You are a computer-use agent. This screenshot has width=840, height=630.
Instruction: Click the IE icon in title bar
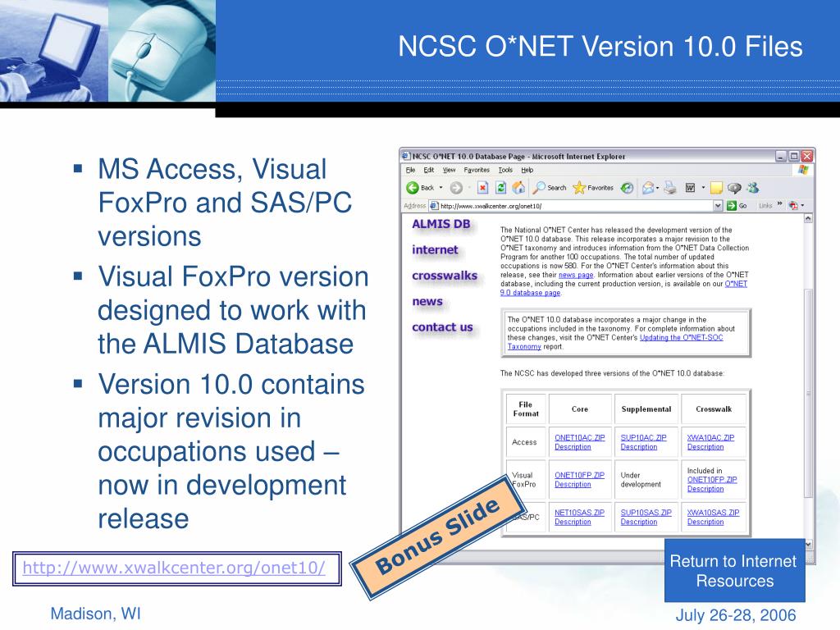click(x=406, y=156)
